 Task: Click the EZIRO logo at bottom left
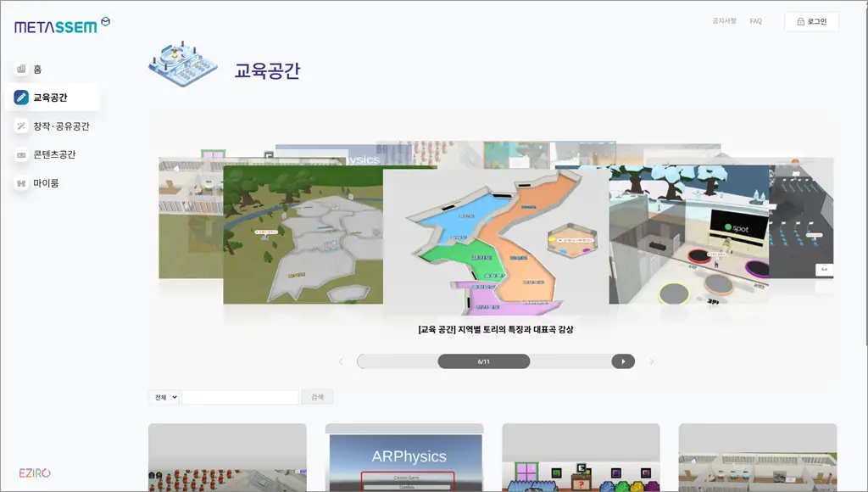tap(36, 472)
